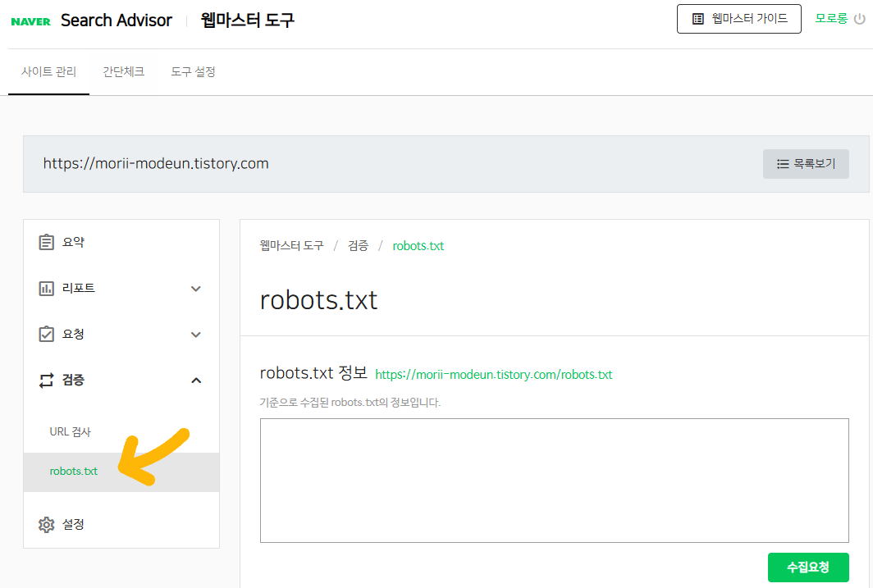Switch to the 도구 설정 tab
The height and width of the screenshot is (588, 873).
coord(193,72)
